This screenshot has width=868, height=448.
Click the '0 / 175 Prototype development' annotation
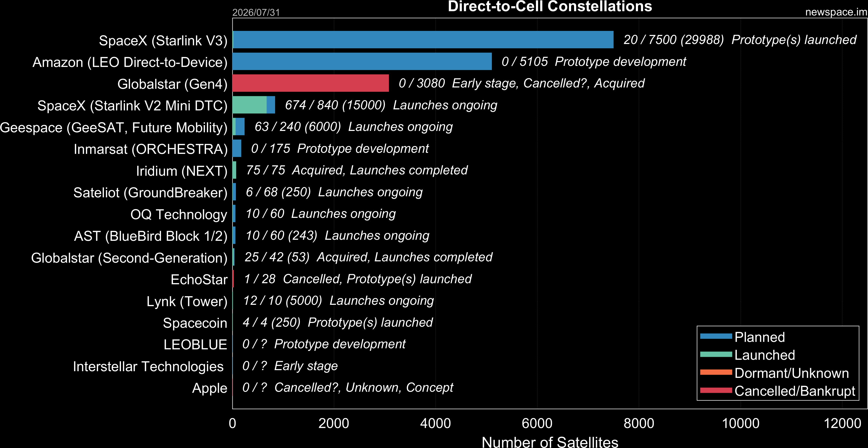point(340,149)
